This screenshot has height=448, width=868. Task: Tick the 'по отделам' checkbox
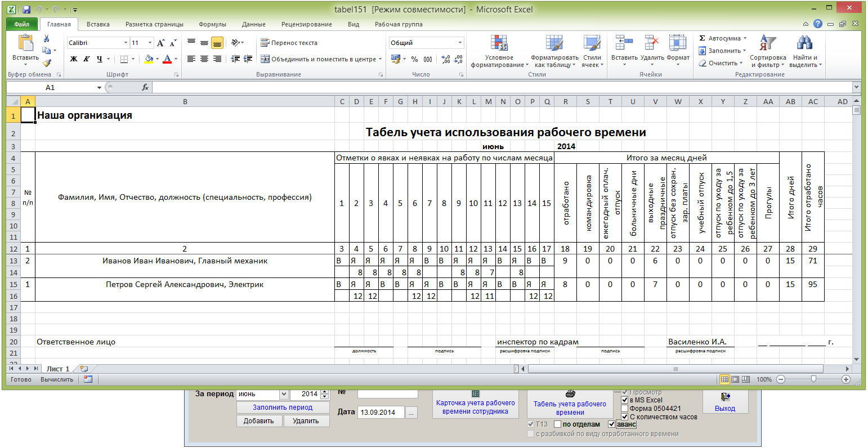click(x=558, y=424)
